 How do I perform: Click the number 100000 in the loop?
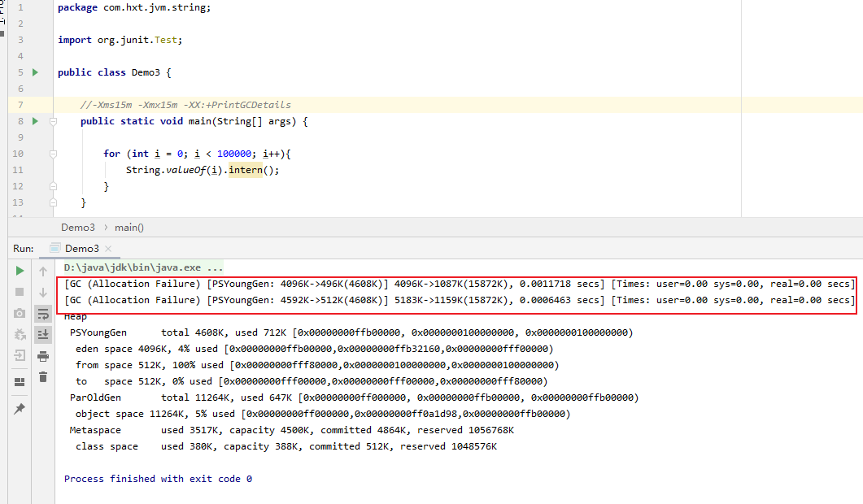[x=234, y=154]
